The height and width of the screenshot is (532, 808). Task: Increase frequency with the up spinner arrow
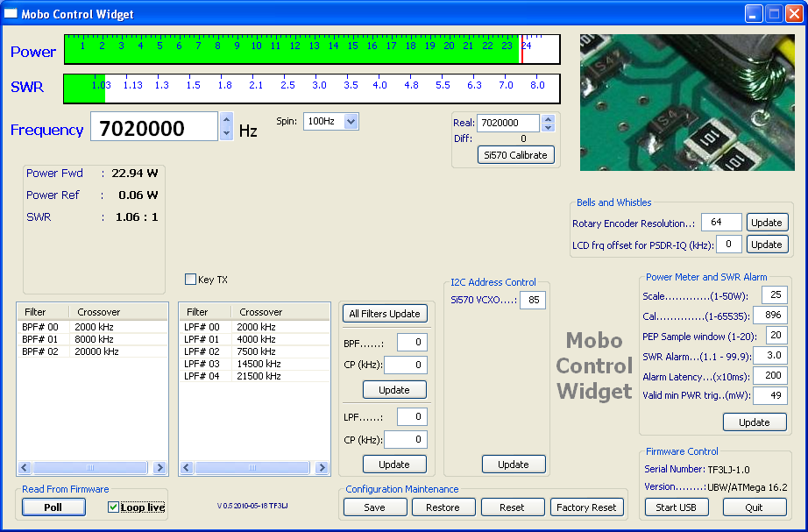pos(226,120)
